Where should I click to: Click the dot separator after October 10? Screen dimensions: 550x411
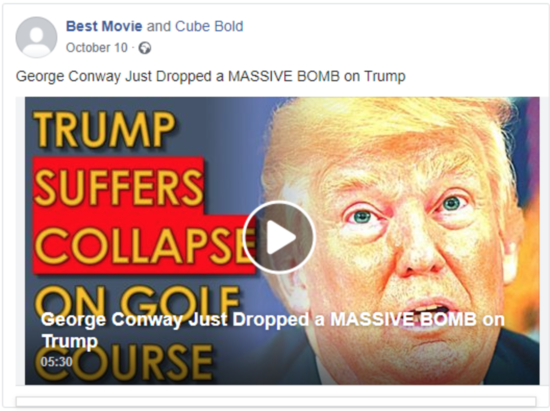pyautogui.click(x=133, y=48)
